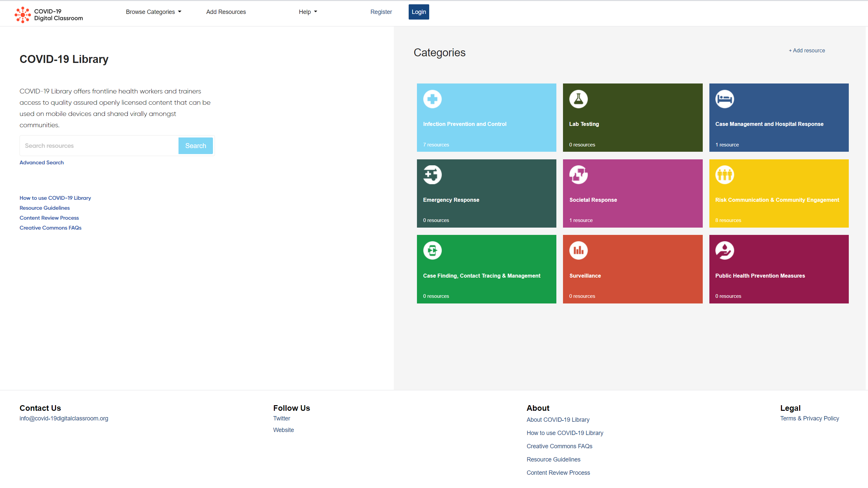Open footer Resource Guidelines link

553,460
